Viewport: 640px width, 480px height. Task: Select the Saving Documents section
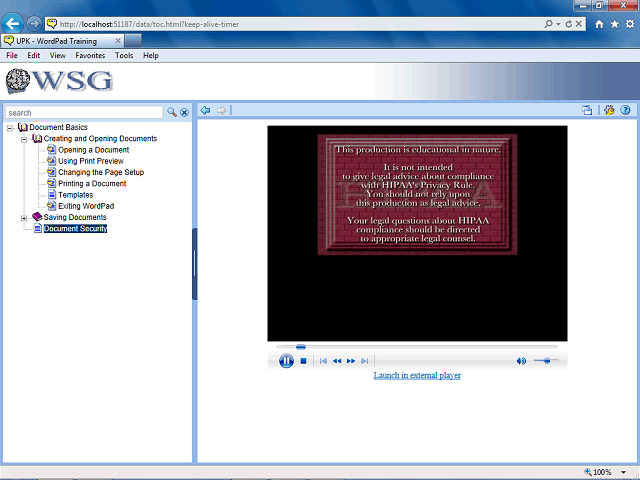[x=75, y=218]
